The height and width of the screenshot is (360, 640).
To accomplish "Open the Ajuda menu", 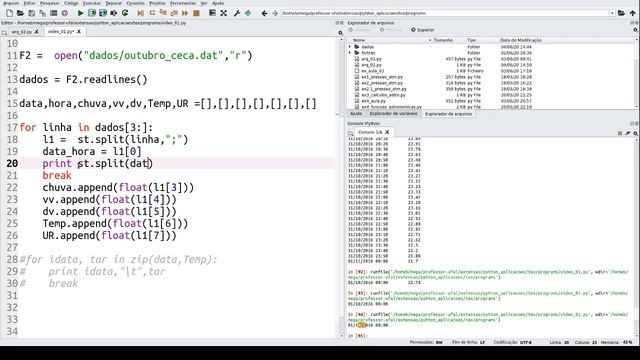I will 218,3.
